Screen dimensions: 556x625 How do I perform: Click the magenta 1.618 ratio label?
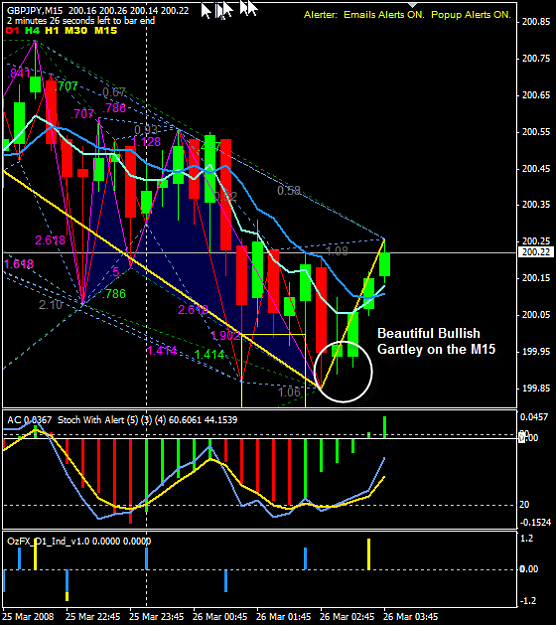click(19, 264)
